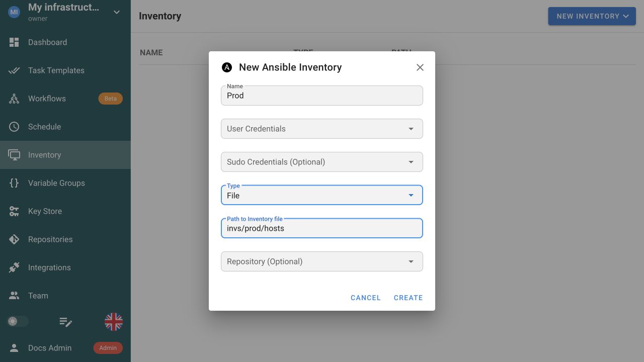
Task: Click the MI project avatar
Action: click(x=14, y=12)
